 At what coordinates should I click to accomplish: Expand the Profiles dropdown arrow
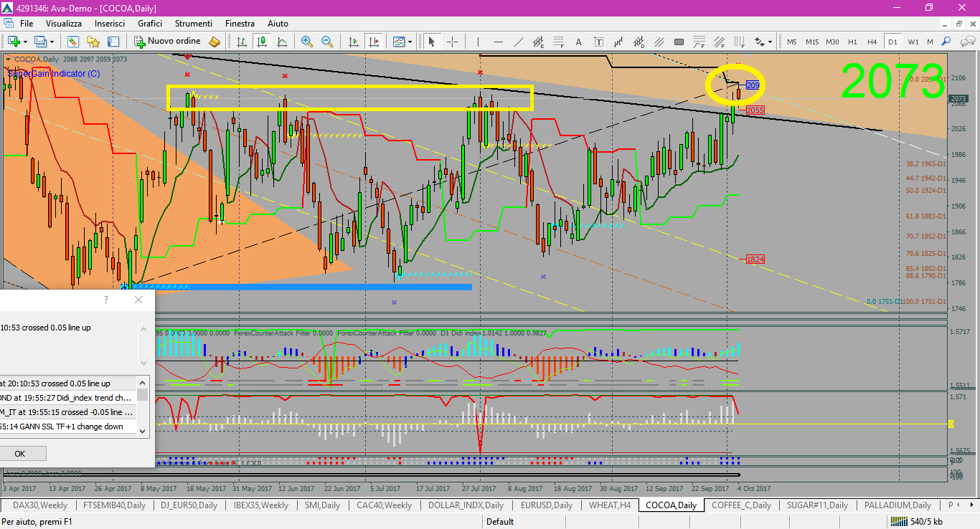52,42
